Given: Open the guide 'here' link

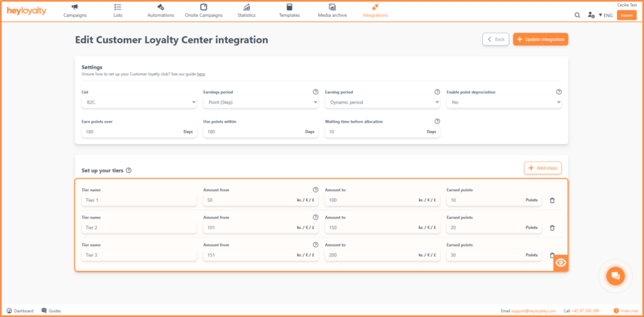Looking at the screenshot, I should pos(201,74).
